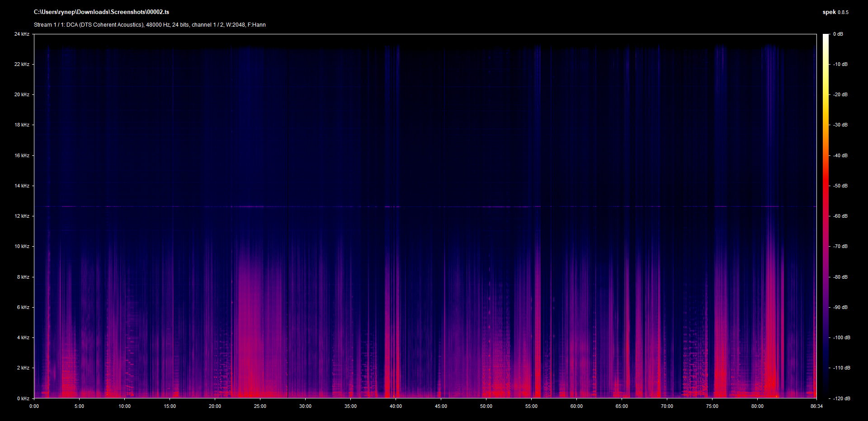Select the -120 dB scale label

point(841,398)
